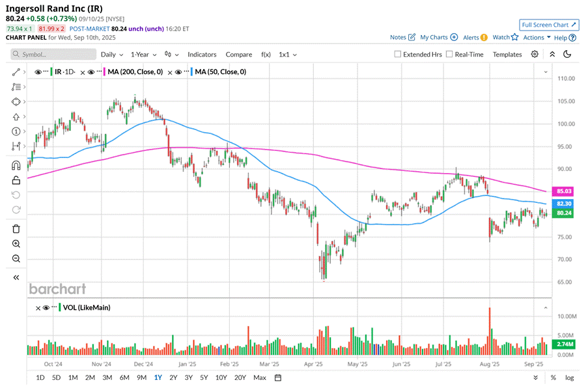Remove the MA 50 indicator
The image size is (588, 389).
(170, 72)
